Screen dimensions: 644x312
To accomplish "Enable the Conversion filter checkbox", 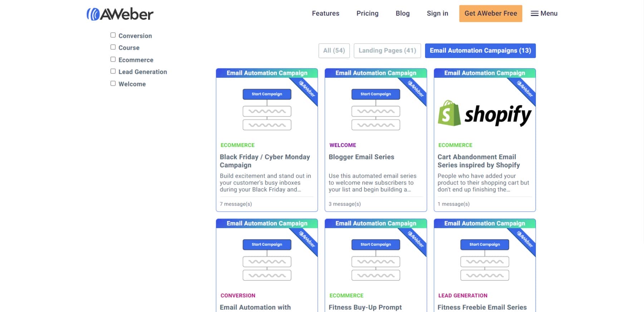I will tap(113, 34).
